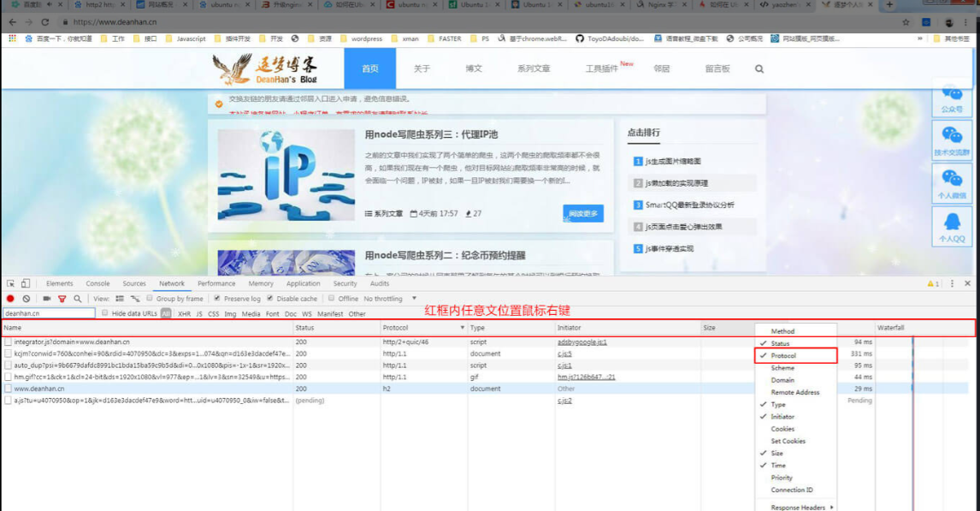Image resolution: width=980 pixels, height=511 pixels.
Task: Switch to large request rows view icon
Action: coord(120,299)
